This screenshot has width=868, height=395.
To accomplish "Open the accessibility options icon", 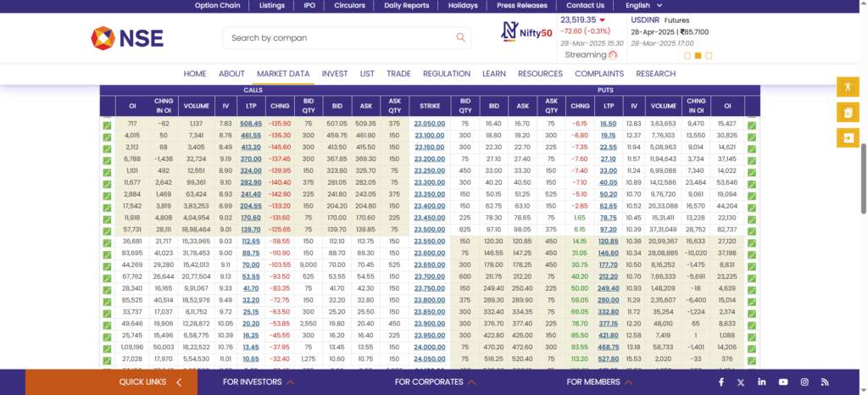I will point(848,86).
